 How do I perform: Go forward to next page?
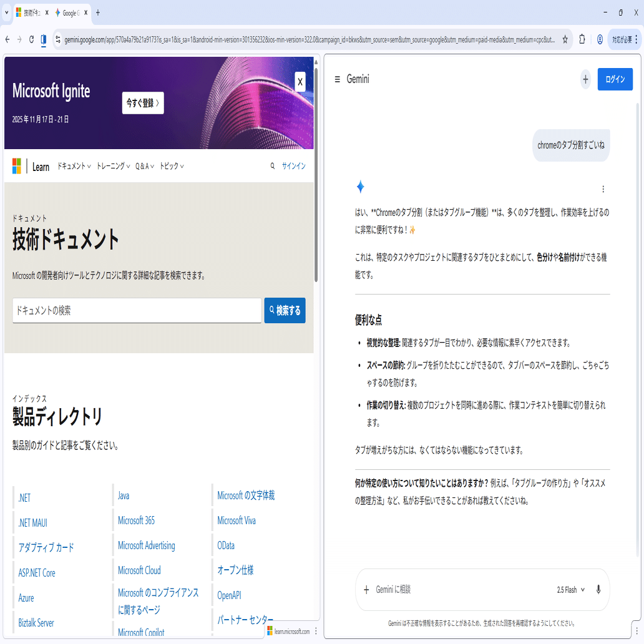coord(19,39)
